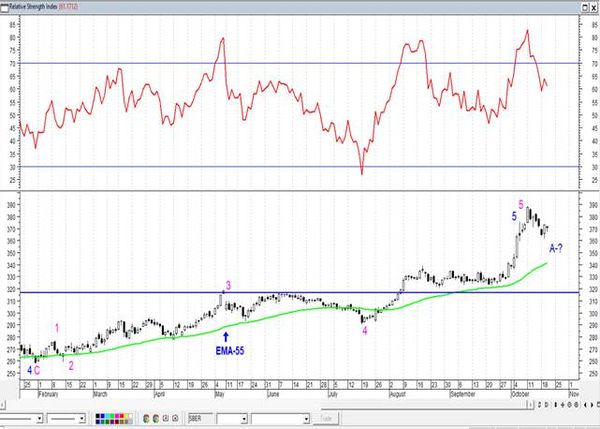Select the red color swatch
Screen dimensions: 600x429
click(121, 416)
